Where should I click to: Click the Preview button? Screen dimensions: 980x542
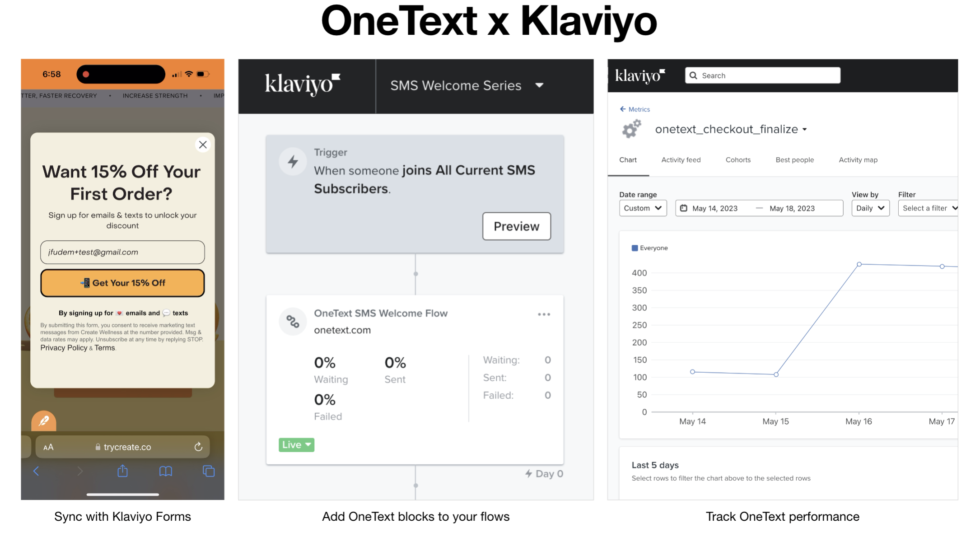[x=516, y=226]
